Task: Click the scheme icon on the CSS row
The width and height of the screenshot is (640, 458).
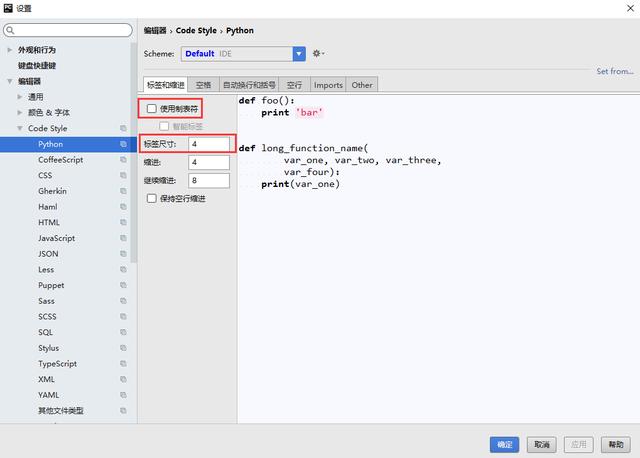Action: point(123,176)
